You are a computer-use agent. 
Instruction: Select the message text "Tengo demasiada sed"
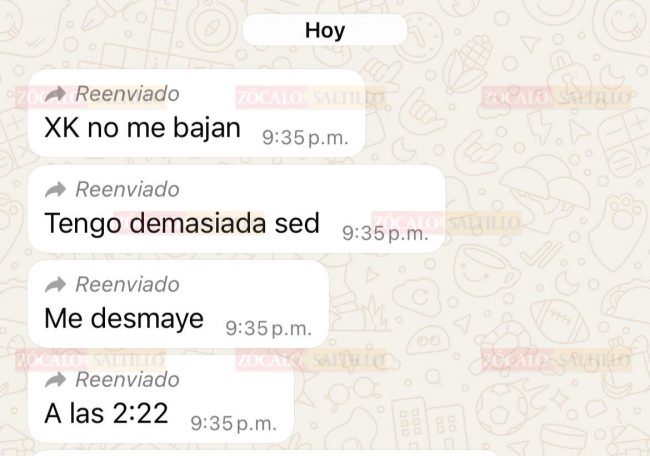(182, 223)
